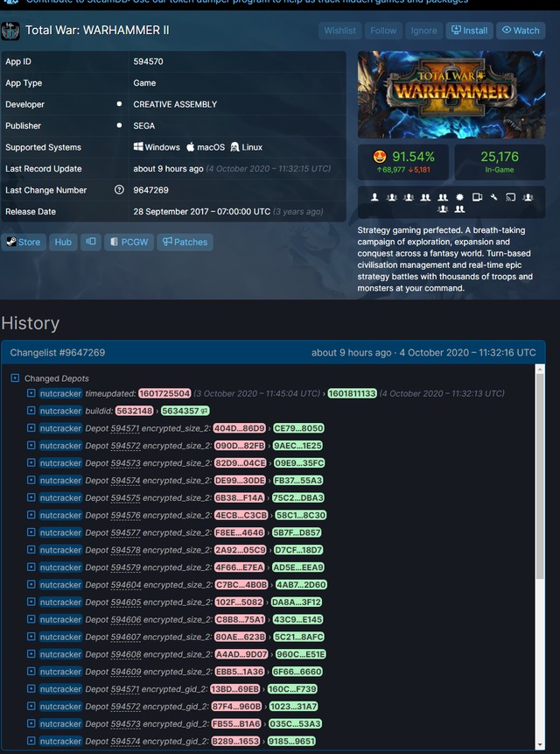Click the Total War app icon beside title
This screenshot has width=560, height=754.
click(10, 31)
